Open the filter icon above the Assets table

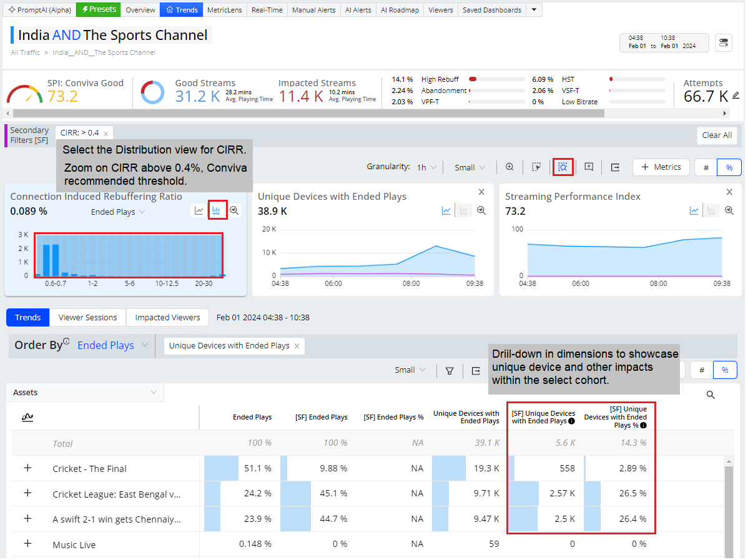click(x=449, y=370)
